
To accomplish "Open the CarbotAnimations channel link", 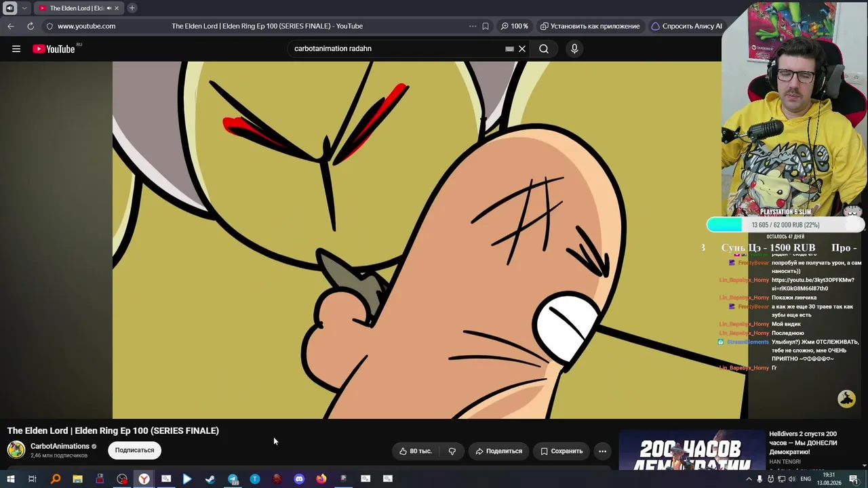I will point(60,446).
